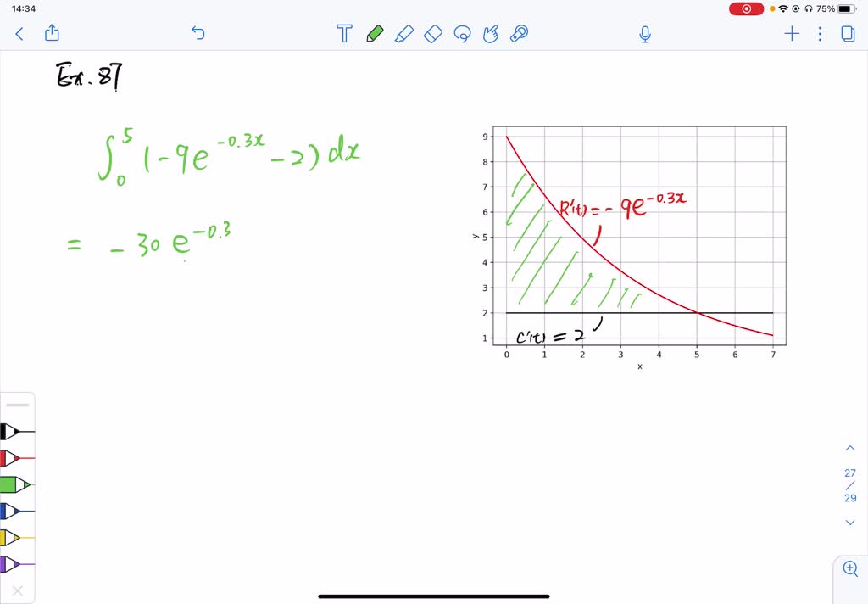Tap the Add content plus button
Screen dimensions: 868x604
[x=792, y=34]
